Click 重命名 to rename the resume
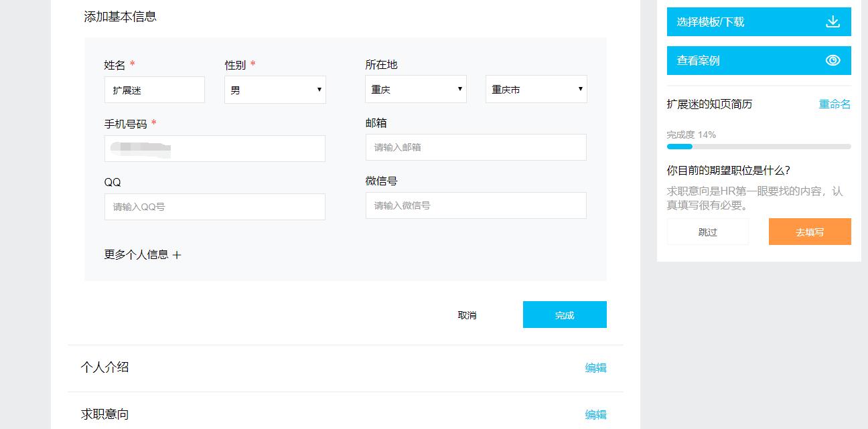 [833, 104]
